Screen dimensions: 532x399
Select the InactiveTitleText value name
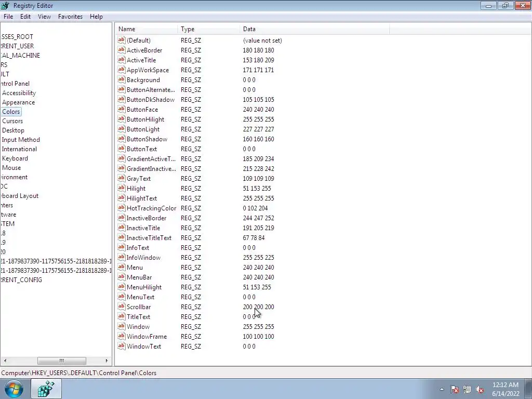click(x=149, y=238)
